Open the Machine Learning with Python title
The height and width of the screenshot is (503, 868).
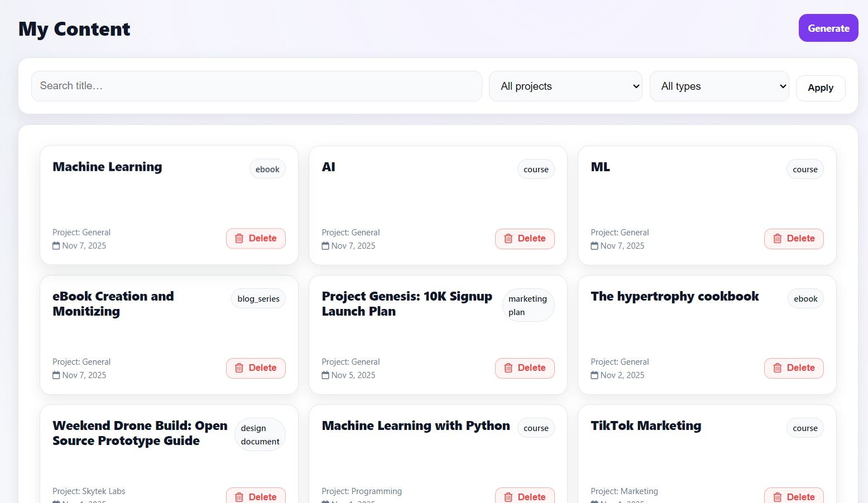click(x=415, y=426)
